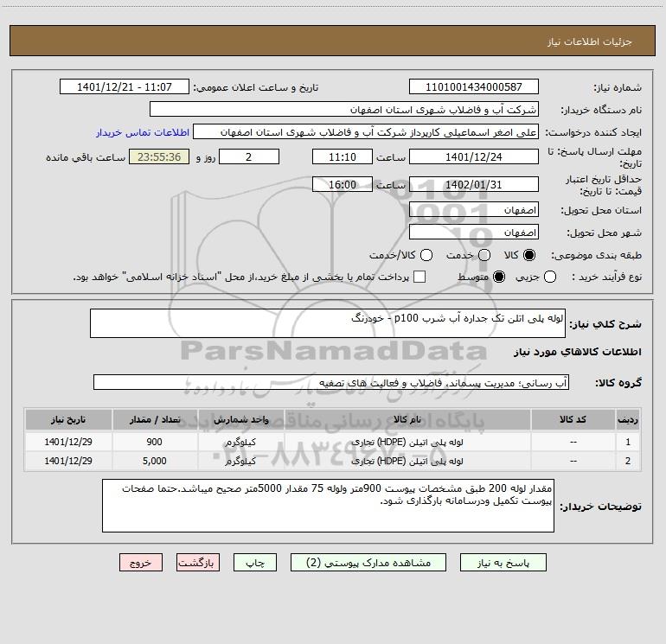Select the خدمت radio button
Viewport: 666px width, 644px height.
(x=484, y=255)
